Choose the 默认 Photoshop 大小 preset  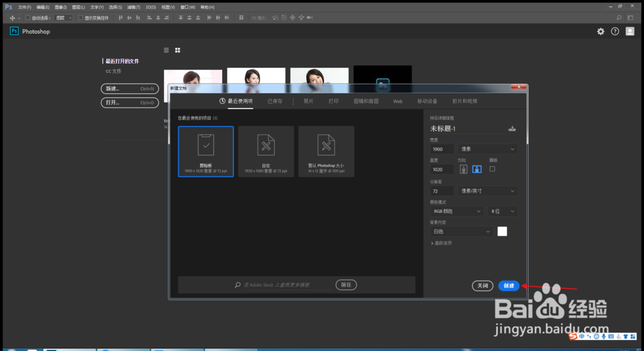326,151
